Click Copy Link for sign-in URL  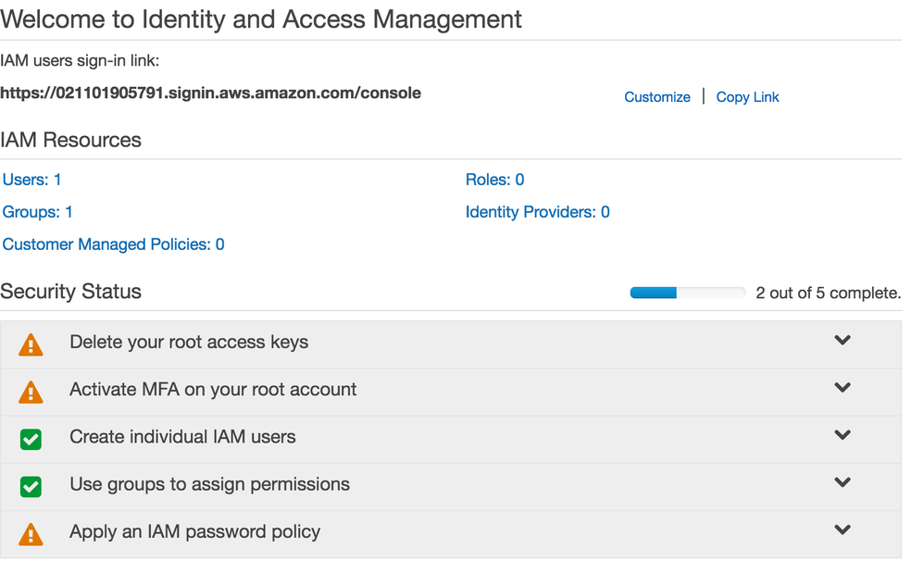tap(747, 97)
